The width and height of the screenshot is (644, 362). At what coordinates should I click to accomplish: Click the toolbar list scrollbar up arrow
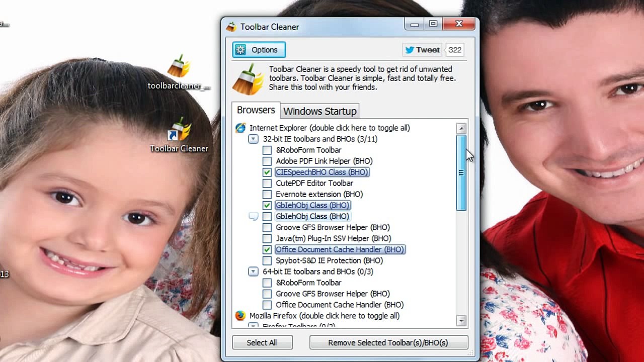pyautogui.click(x=461, y=128)
